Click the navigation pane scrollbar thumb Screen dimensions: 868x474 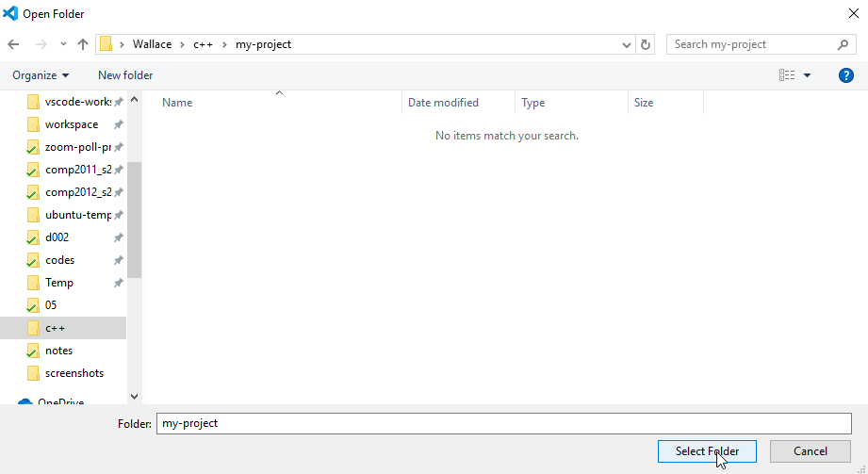pyautogui.click(x=134, y=219)
